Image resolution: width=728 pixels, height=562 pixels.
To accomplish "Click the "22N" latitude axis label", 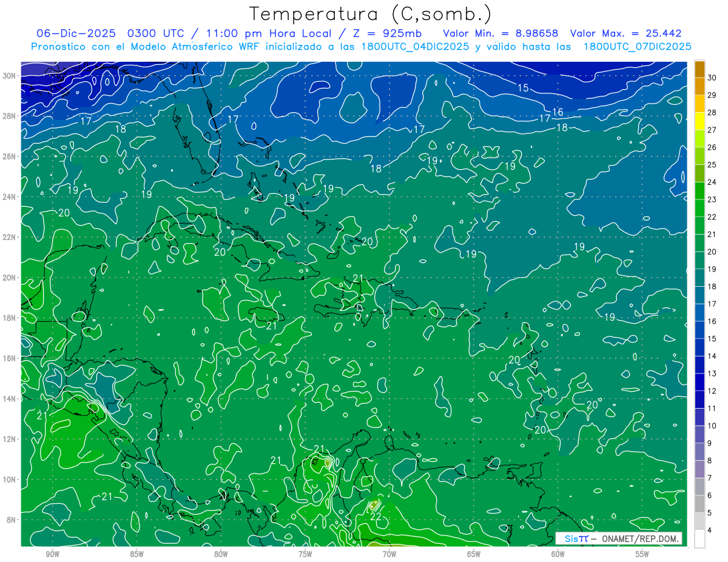I will [x=9, y=237].
